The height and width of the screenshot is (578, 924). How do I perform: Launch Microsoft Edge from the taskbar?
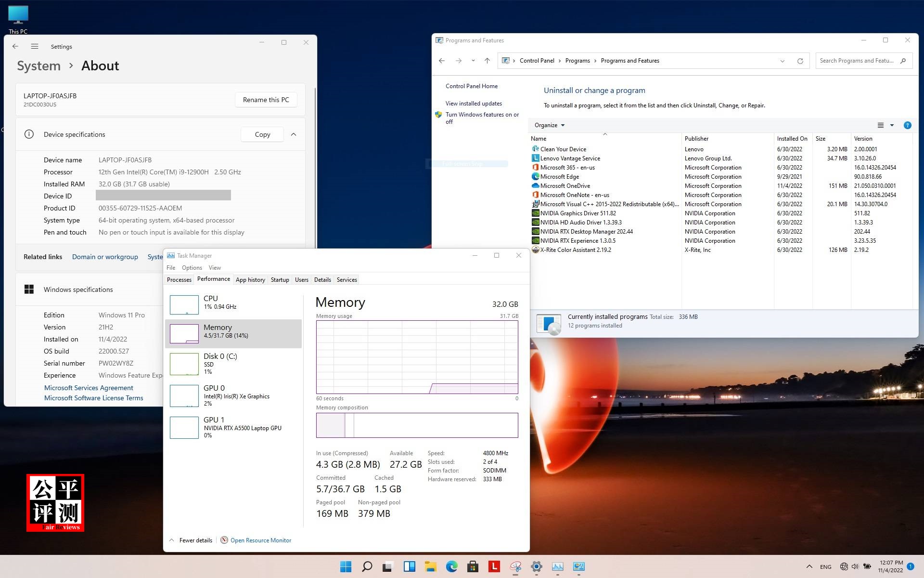[451, 566]
